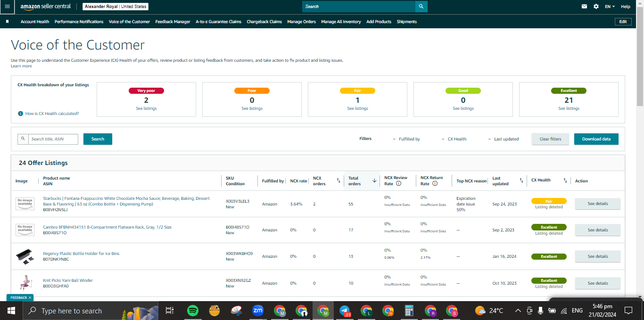Sort by Total orders using the arrow
This screenshot has height=320, width=644.
[374, 181]
